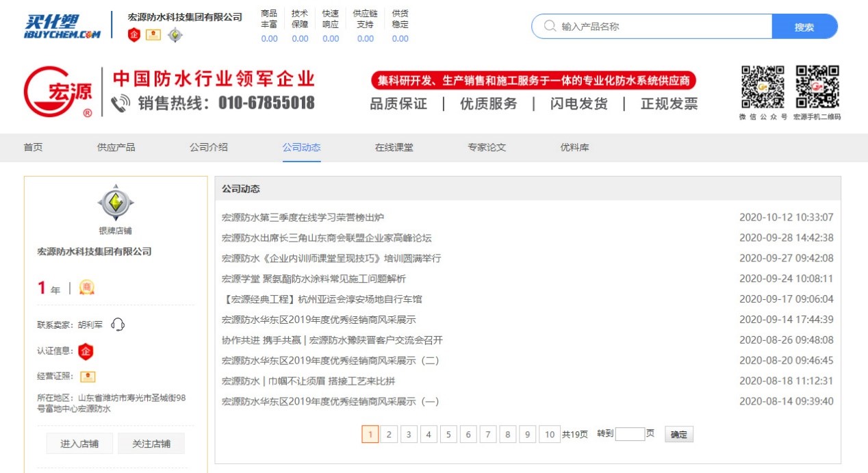Click the business license icon in header

pos(153,35)
